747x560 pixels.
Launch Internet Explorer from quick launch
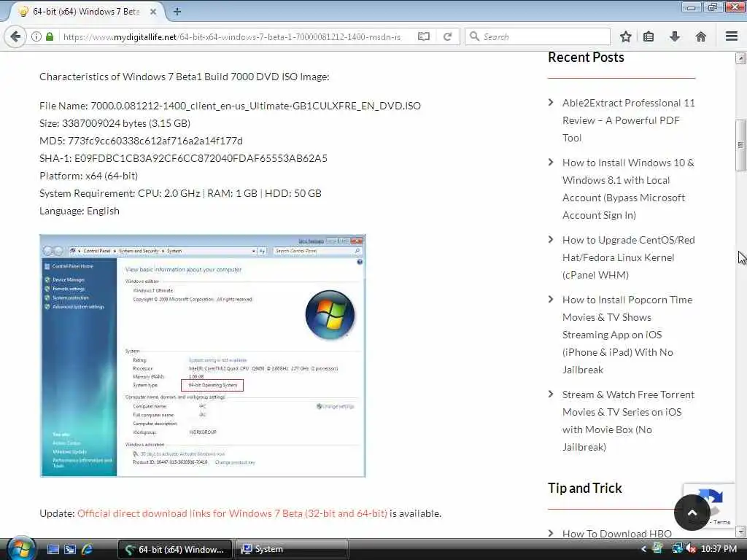[88, 550]
